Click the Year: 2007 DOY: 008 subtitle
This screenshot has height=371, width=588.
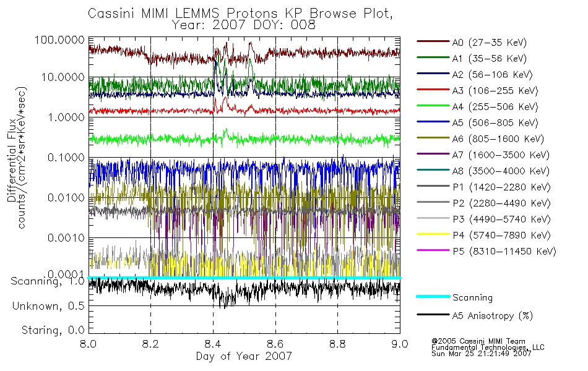coord(244,25)
